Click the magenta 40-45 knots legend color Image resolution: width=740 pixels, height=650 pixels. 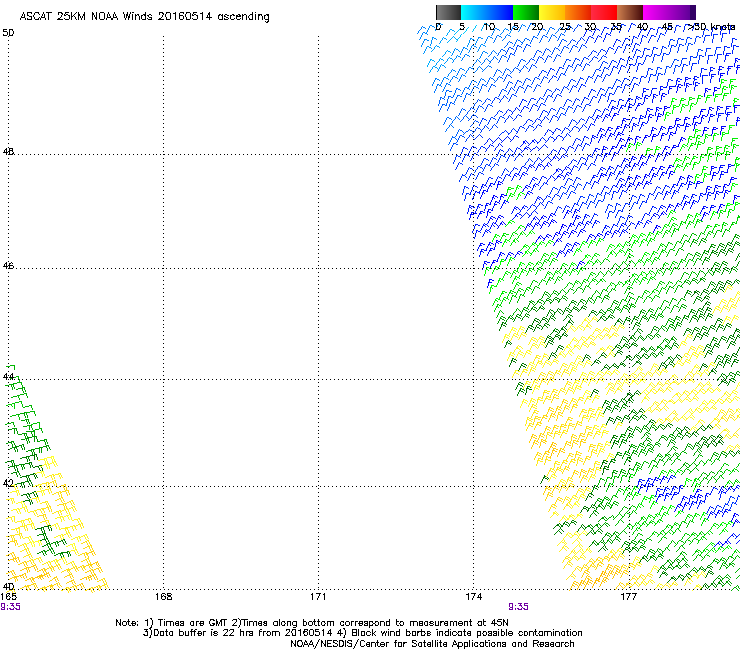pyautogui.click(x=656, y=12)
